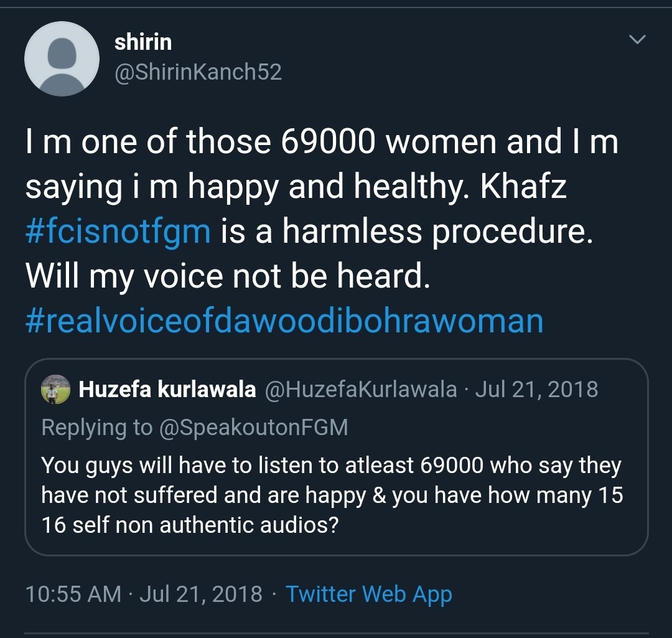Click the display name shirin
Viewport: 672px width, 638px height.
tap(143, 42)
